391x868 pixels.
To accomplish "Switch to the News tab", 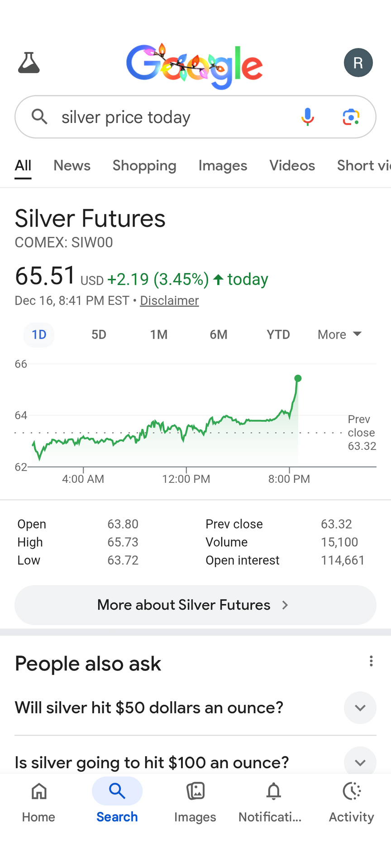I will click(x=72, y=165).
